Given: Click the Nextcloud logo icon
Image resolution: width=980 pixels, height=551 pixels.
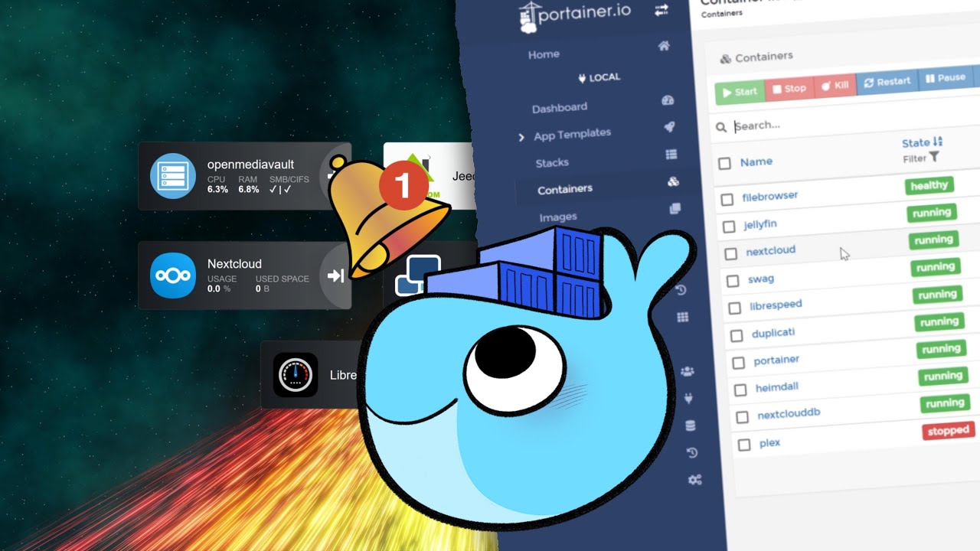Looking at the screenshot, I should click(173, 275).
